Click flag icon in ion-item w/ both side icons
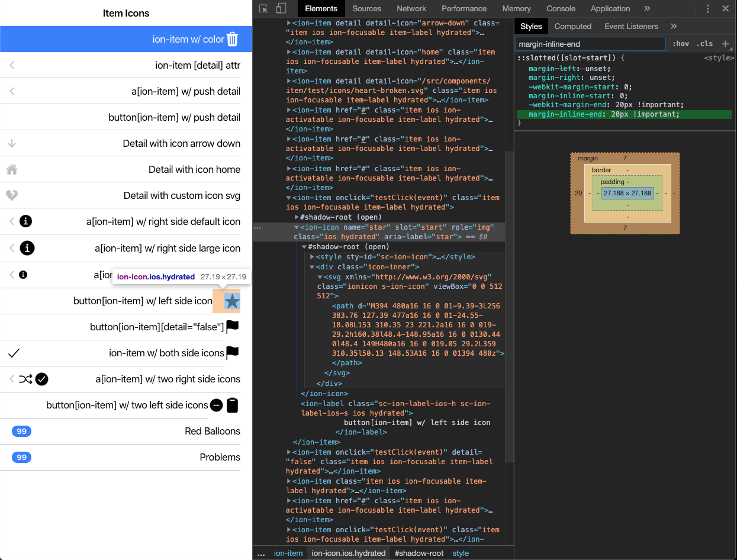Screen dimensions: 737x560 [x=232, y=353]
